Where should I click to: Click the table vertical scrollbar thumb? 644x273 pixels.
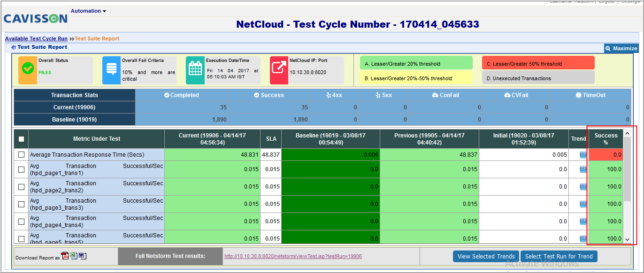click(628, 170)
